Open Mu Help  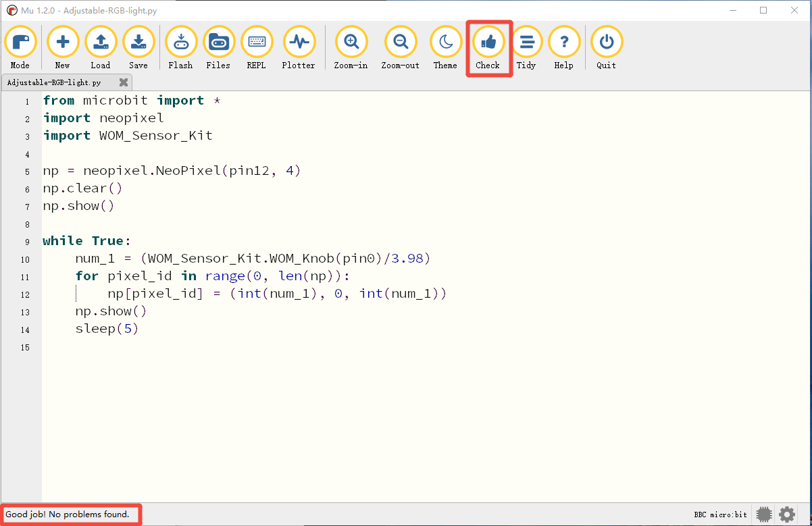(x=564, y=48)
